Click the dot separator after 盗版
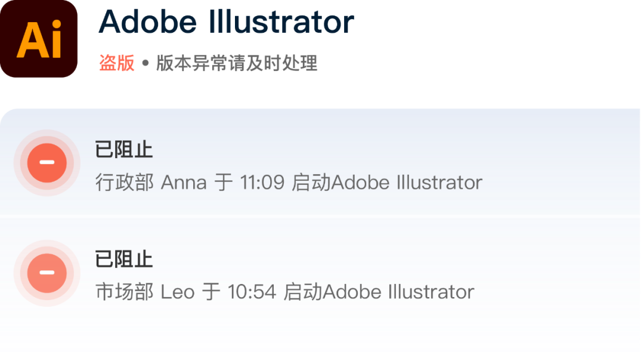 pos(145,63)
